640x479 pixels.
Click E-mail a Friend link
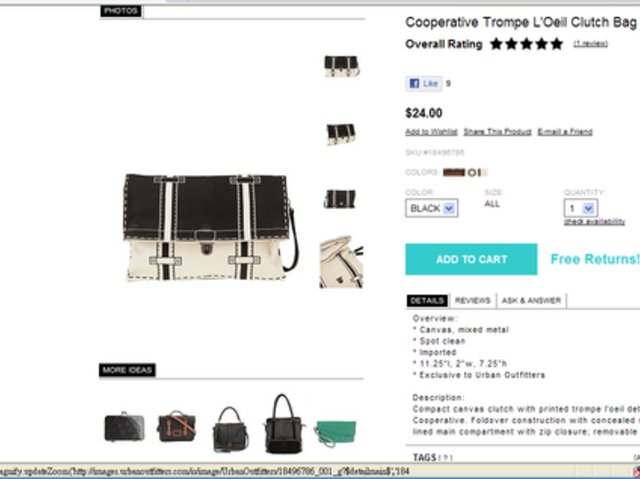[x=565, y=132]
